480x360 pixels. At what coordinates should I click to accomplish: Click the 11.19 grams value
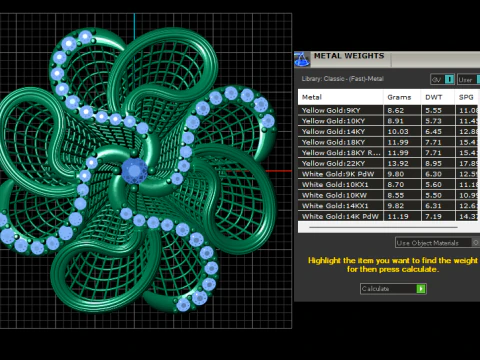(x=398, y=217)
